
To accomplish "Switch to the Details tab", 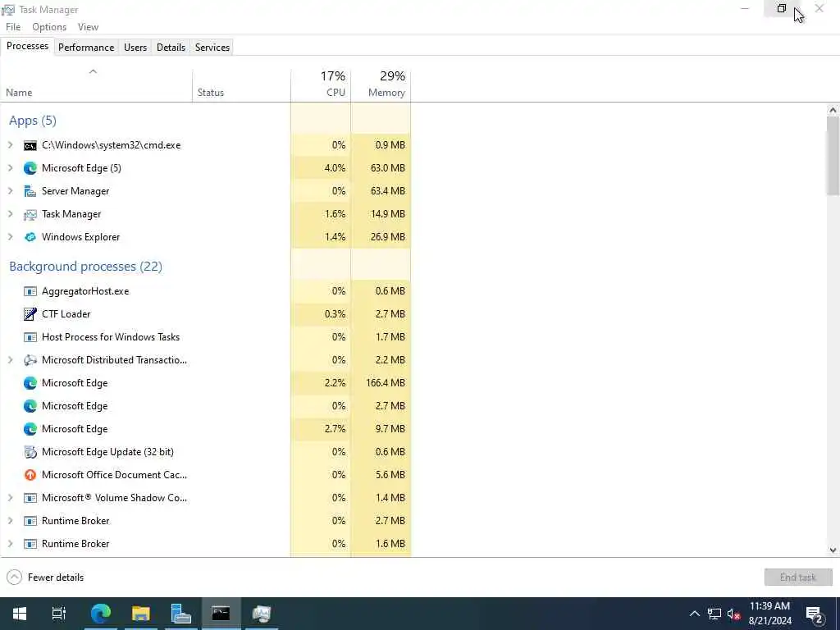I will pyautogui.click(x=171, y=48).
